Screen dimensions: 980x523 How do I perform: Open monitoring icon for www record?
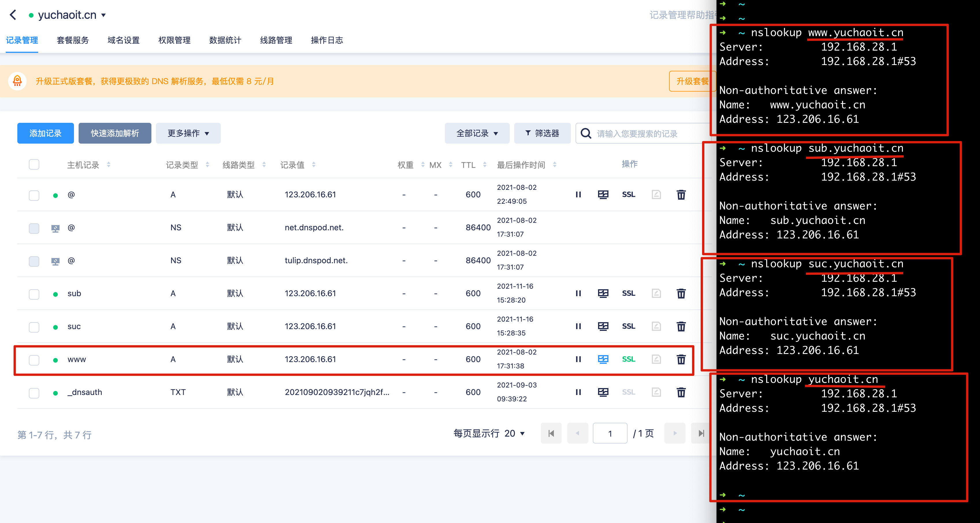pyautogui.click(x=603, y=359)
